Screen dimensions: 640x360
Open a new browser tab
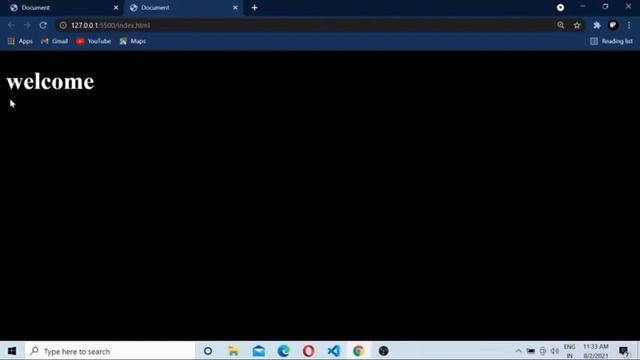pos(254,8)
